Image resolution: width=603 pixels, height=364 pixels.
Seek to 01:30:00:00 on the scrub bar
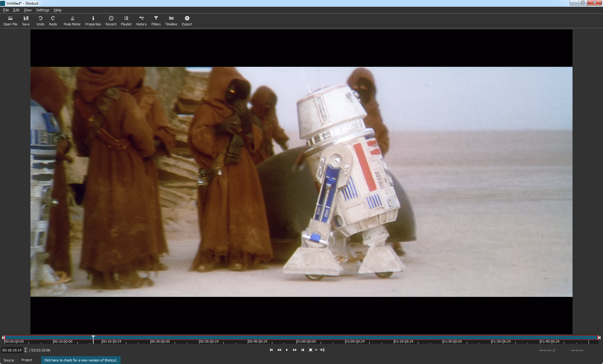(x=452, y=341)
